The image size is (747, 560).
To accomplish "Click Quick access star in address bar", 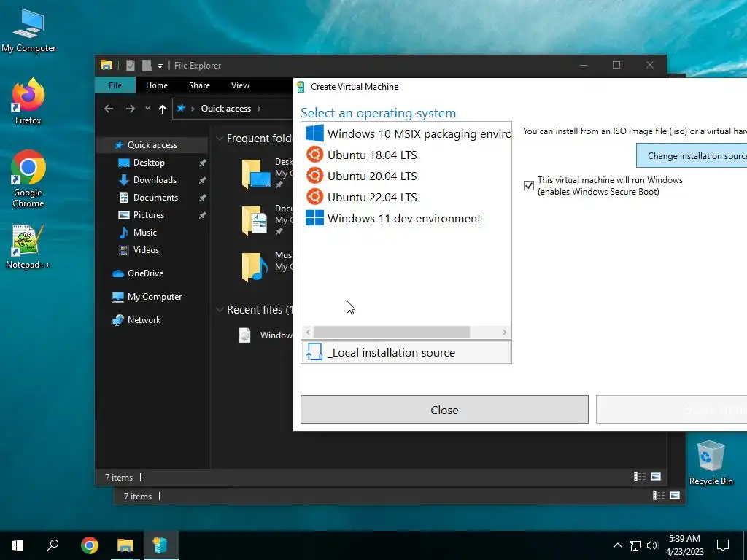I will tap(181, 108).
